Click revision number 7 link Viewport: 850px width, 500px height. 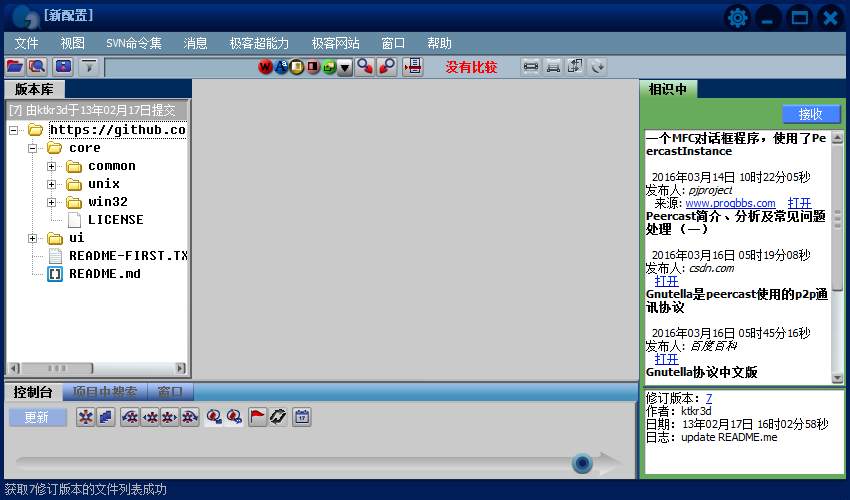pos(709,398)
